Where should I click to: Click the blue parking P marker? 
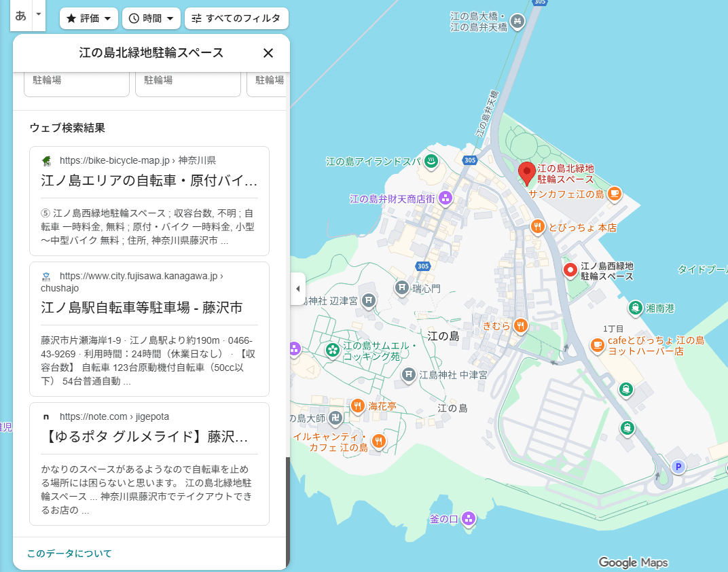677,467
